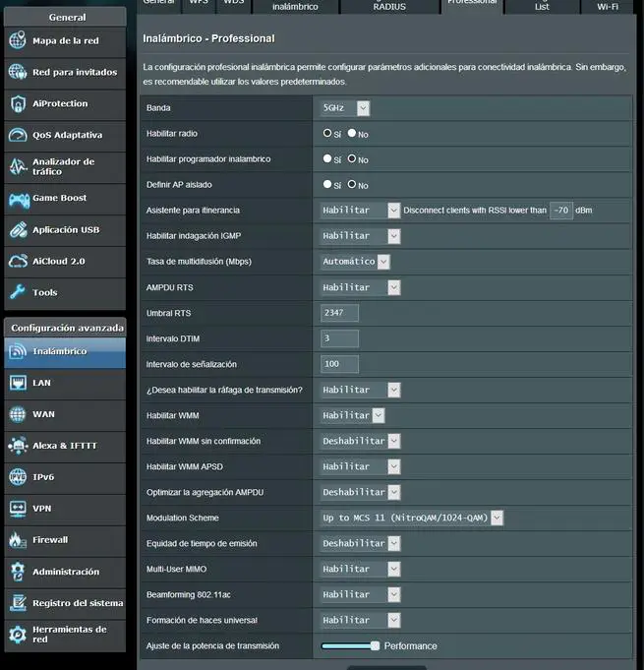Switch to the RADIUS tab
This screenshot has width=644, height=670.
pyautogui.click(x=388, y=6)
